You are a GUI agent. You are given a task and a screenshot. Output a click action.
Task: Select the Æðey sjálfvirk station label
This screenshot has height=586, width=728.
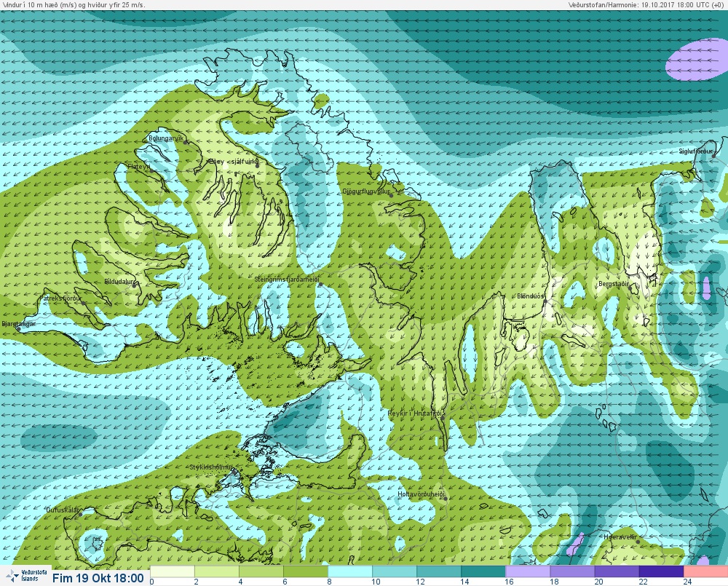(x=233, y=162)
